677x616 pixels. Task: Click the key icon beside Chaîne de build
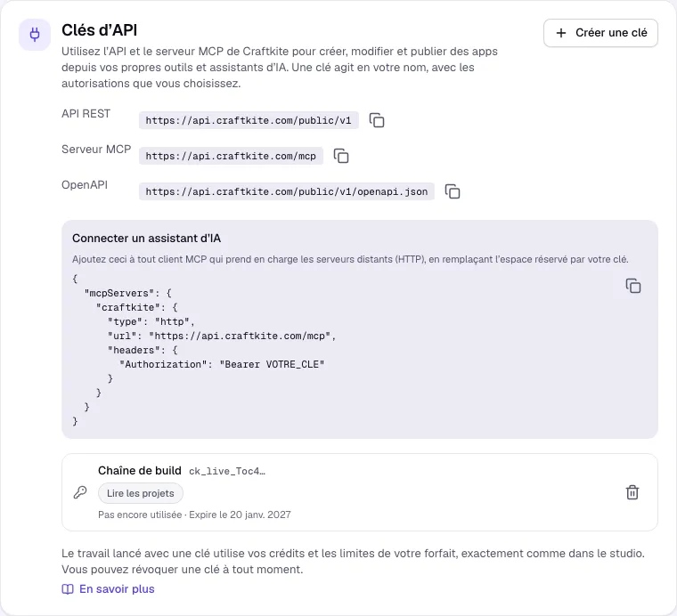(x=80, y=492)
